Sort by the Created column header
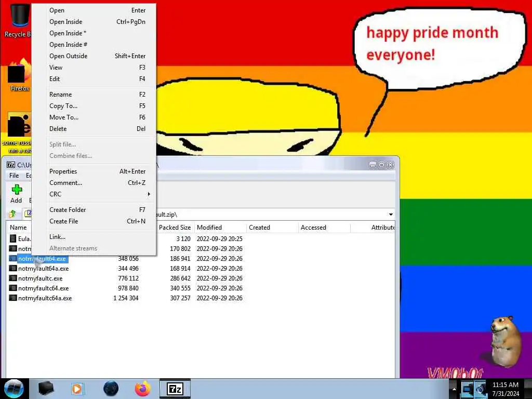This screenshot has width=532, height=399. tap(272, 228)
